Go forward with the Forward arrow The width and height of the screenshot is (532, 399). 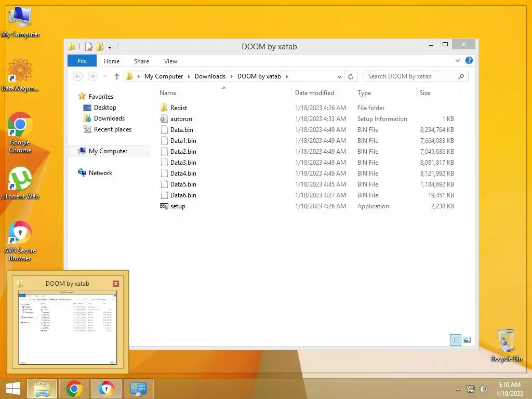[x=92, y=76]
